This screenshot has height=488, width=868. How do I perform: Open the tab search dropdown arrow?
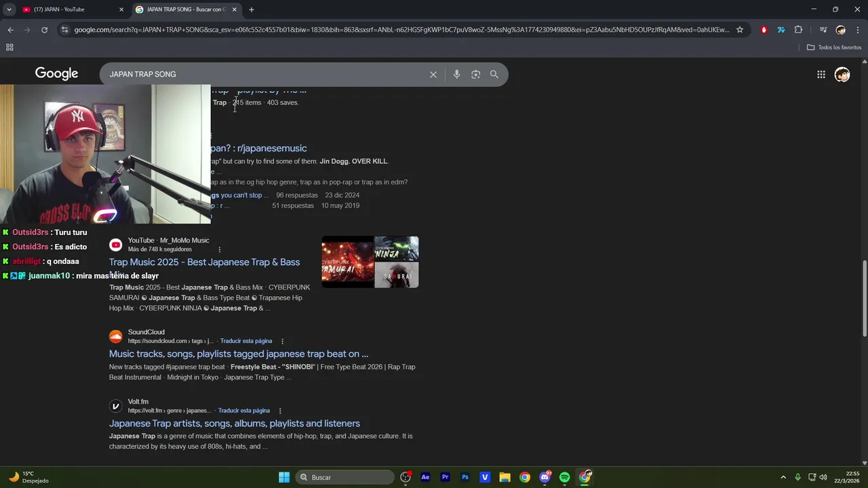(x=9, y=9)
